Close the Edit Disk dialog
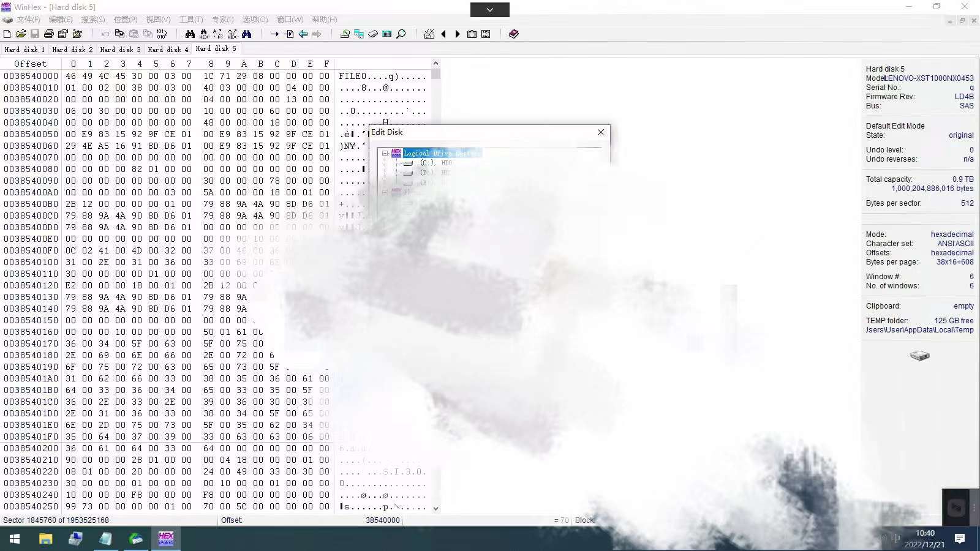This screenshot has height=551, width=980. point(601,132)
